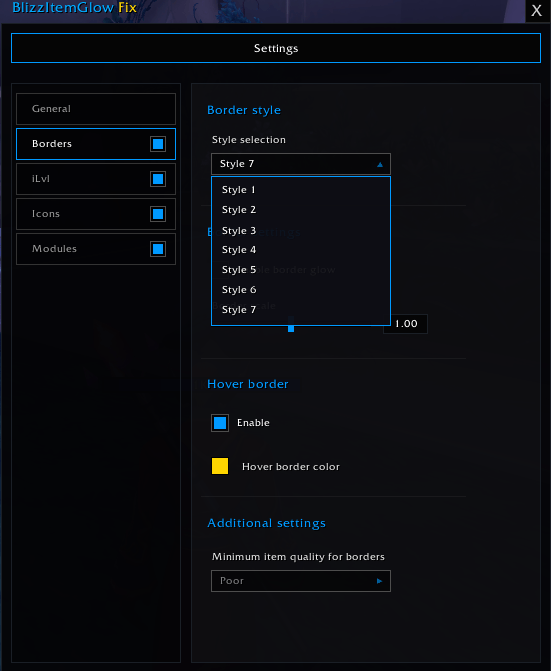This screenshot has width=551, height=671.
Task: Select Style 4 option
Action: point(301,250)
